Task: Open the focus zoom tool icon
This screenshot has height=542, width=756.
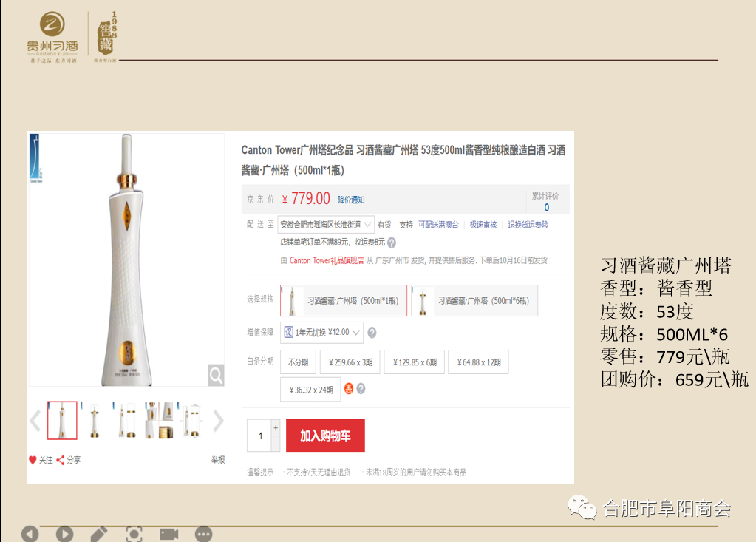Action: tap(134, 534)
